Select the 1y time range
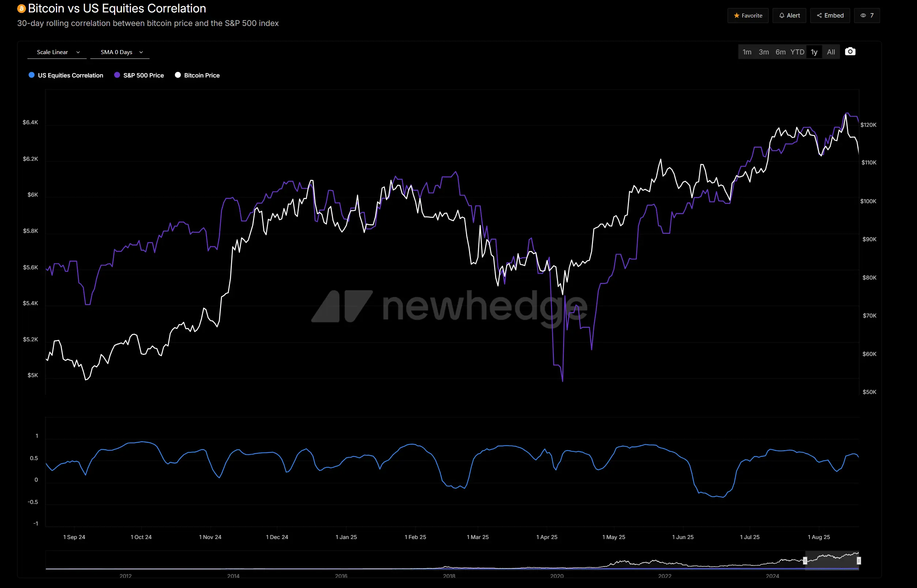The height and width of the screenshot is (588, 917). 814,52
